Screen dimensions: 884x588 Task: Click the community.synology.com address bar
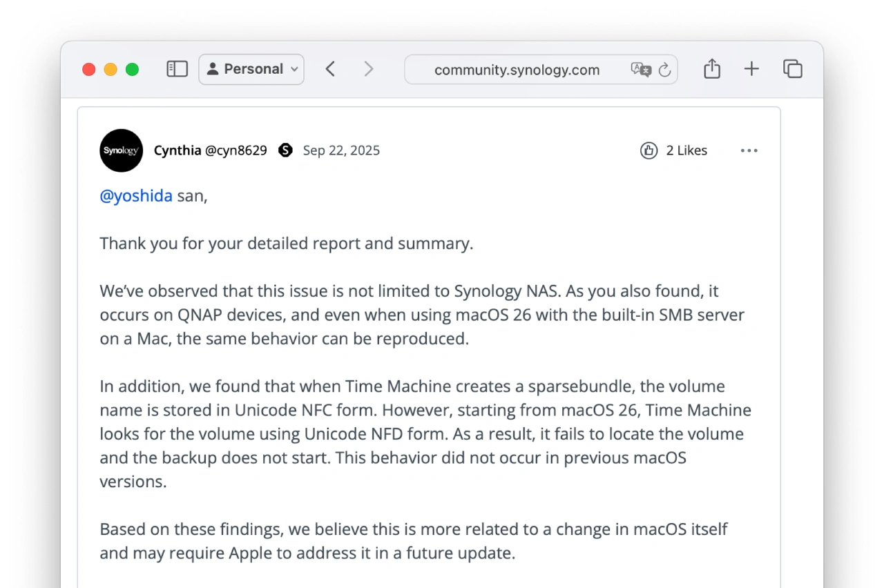pos(517,70)
